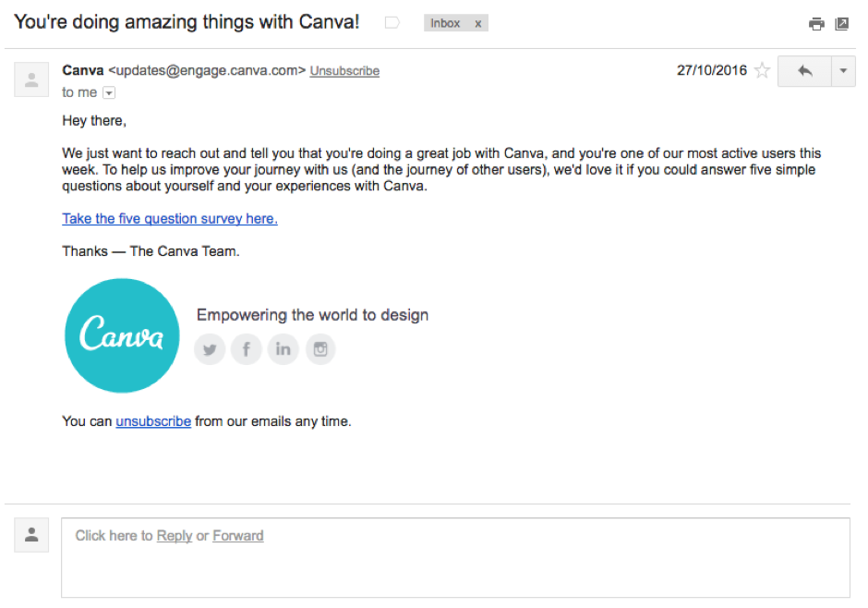This screenshot has height=608, width=868.
Task: Click the Canva logo circle
Action: tap(122, 335)
